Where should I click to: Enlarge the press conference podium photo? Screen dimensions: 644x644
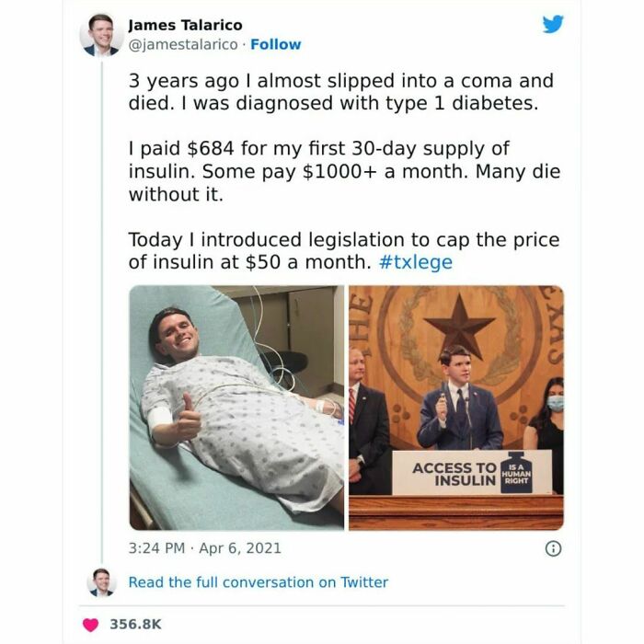tap(456, 408)
